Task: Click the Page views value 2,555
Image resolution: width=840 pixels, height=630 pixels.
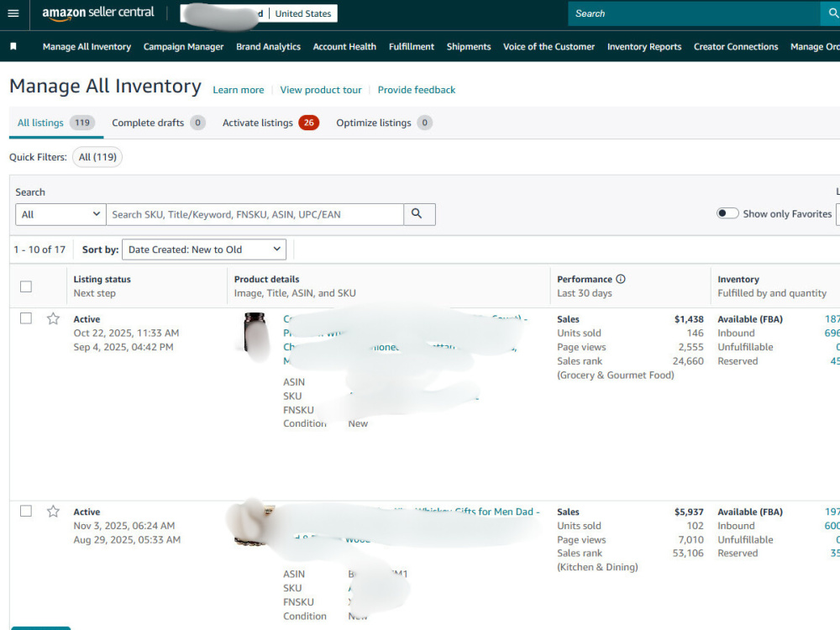Action: coord(690,347)
